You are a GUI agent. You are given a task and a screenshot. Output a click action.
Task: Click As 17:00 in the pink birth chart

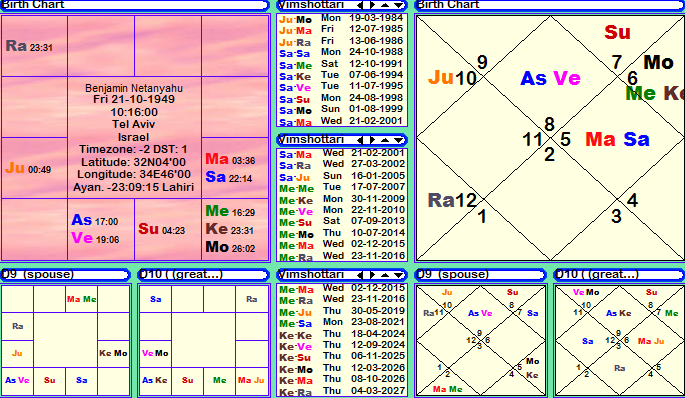95,220
